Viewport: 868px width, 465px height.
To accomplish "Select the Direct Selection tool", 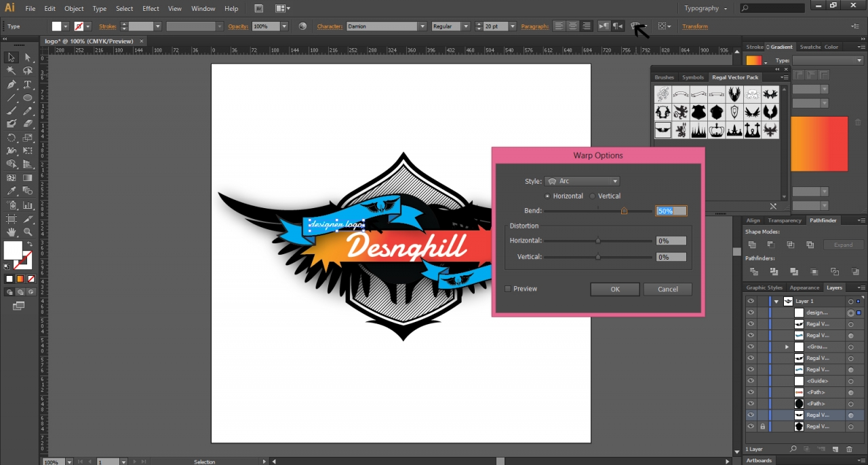I will [x=28, y=58].
